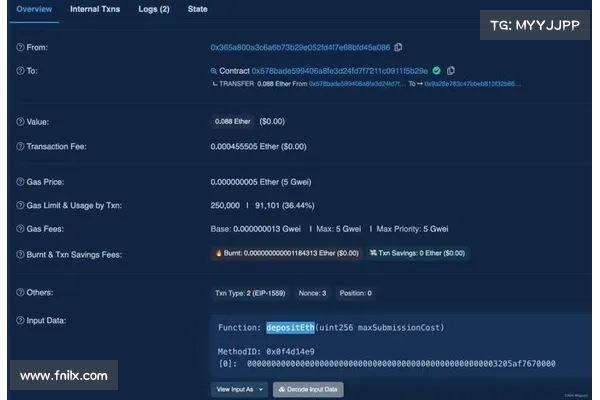Click help icon beside Input Data
Viewport: 600px width, 400px height.
[x=20, y=320]
